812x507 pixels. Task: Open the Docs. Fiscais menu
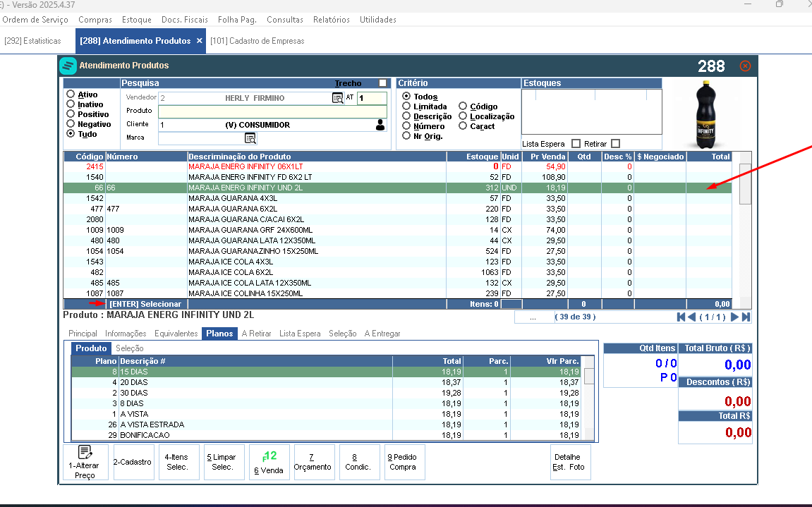point(185,20)
